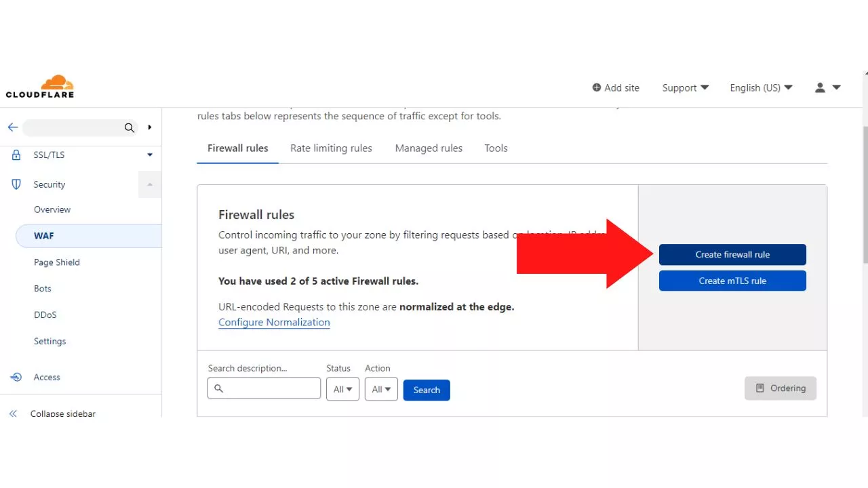Click the sidebar search magnifier icon
The height and width of the screenshot is (488, 868).
click(130, 127)
